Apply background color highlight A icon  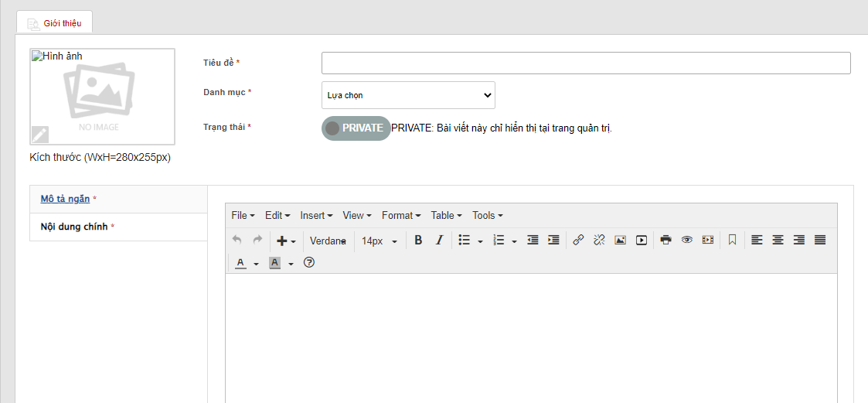click(274, 263)
